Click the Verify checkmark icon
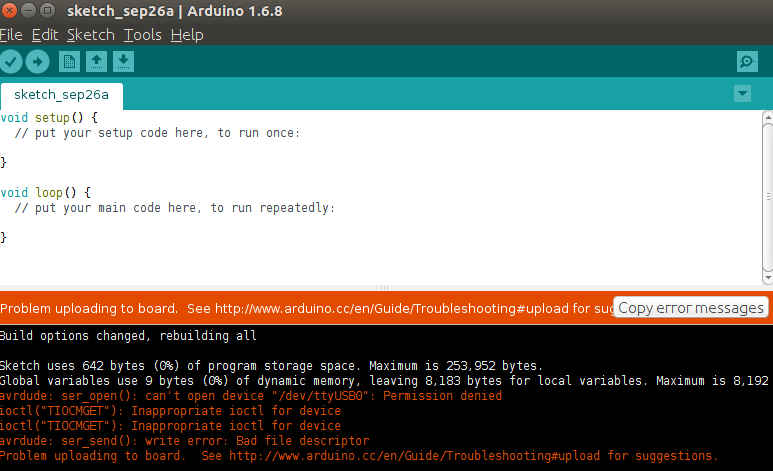773x471 pixels. 11,62
